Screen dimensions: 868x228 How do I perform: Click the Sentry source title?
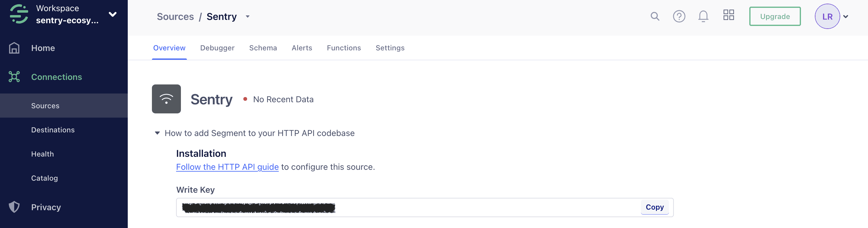click(211, 99)
